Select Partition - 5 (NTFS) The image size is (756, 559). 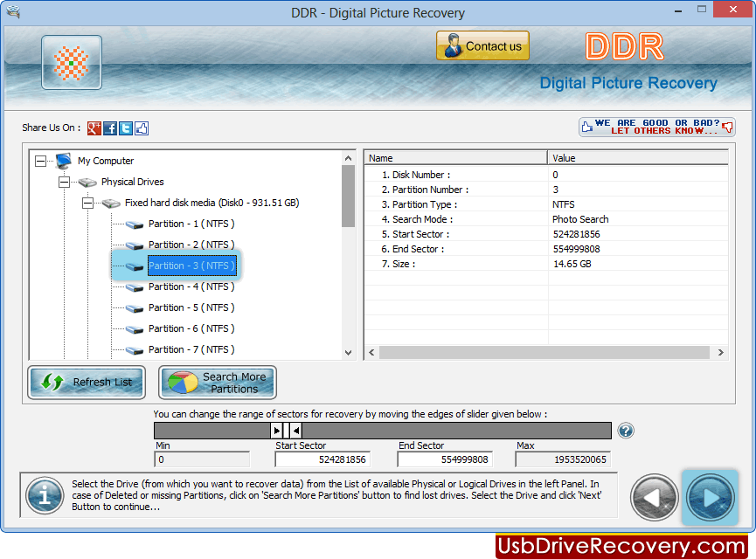coord(191,307)
